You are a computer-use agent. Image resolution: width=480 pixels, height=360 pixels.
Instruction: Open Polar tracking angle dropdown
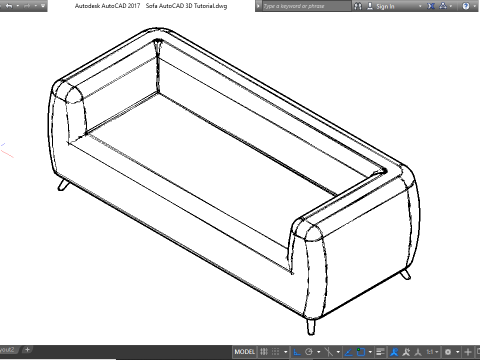(x=319, y=352)
